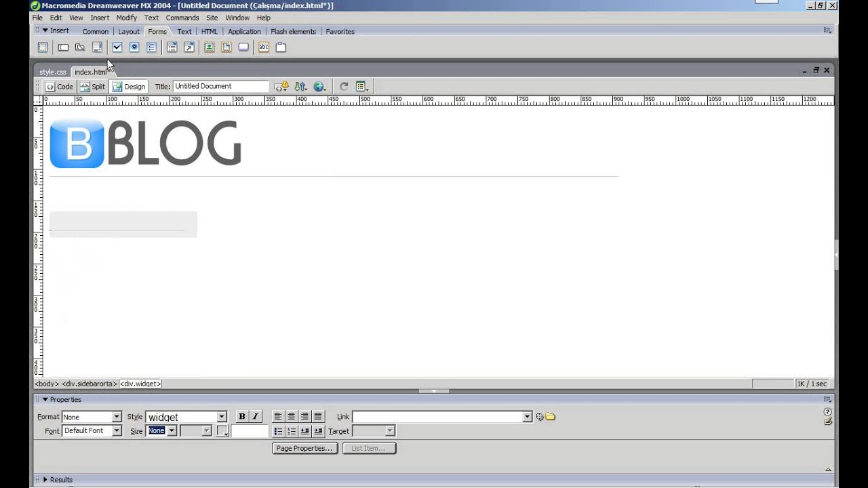This screenshot has width=868, height=488.
Task: Collapse Property inspector lower-right arrow
Action: coord(828,469)
